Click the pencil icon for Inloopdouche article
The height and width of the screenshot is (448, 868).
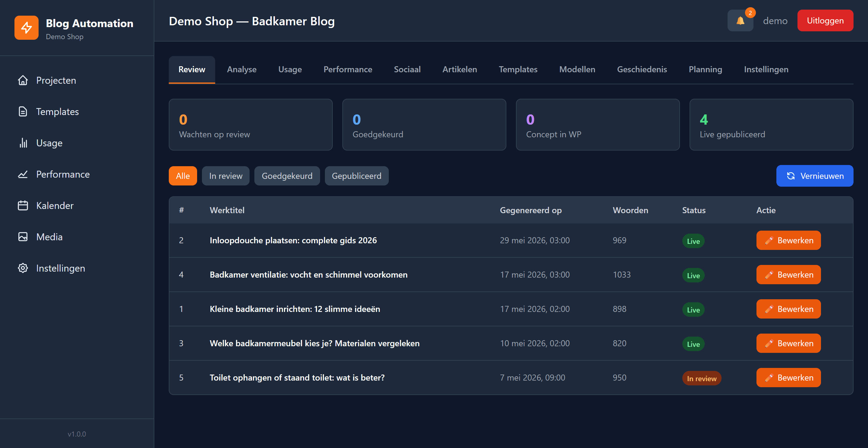(x=769, y=241)
